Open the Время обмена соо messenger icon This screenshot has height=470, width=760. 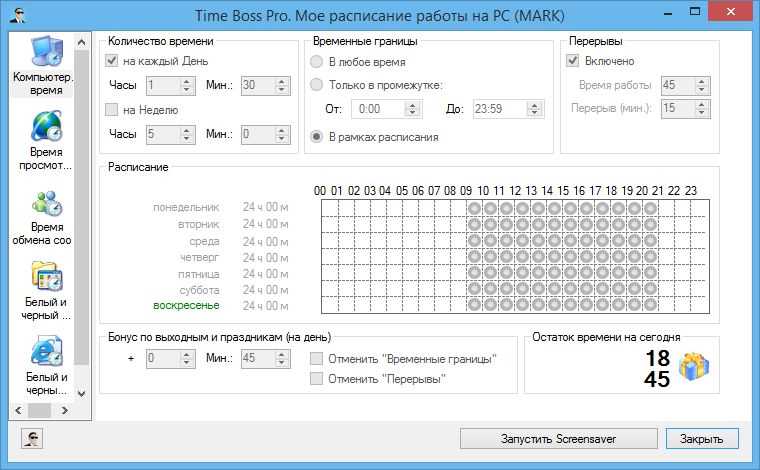47,203
